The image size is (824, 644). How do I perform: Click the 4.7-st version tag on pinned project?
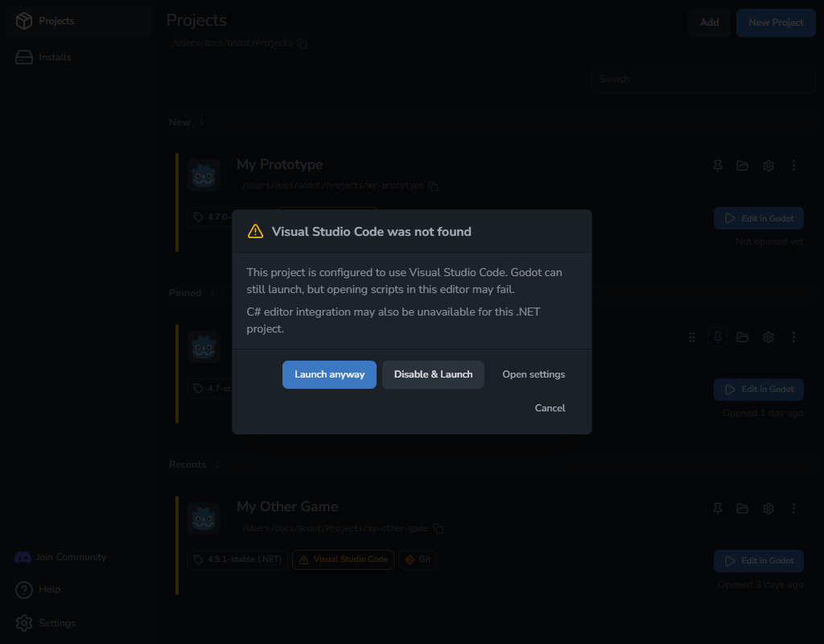point(210,389)
